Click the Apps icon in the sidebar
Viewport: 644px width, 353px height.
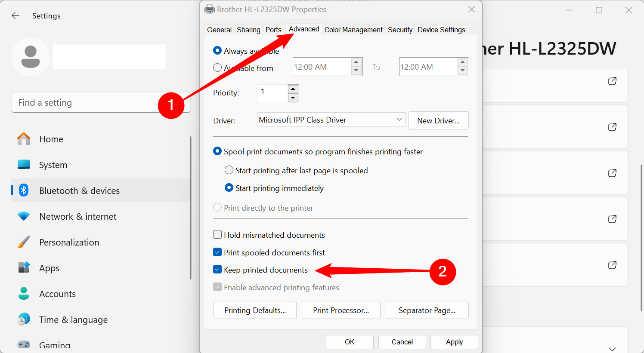(x=23, y=267)
